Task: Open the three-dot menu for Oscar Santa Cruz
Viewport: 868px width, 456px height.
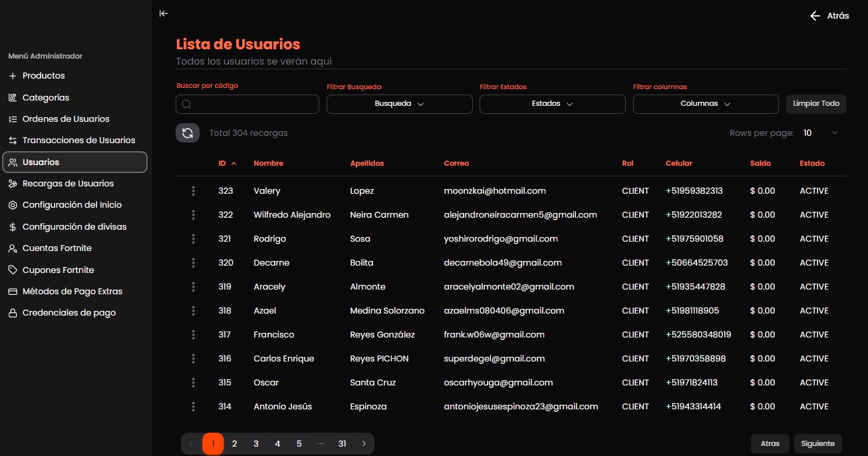Action: pos(194,383)
